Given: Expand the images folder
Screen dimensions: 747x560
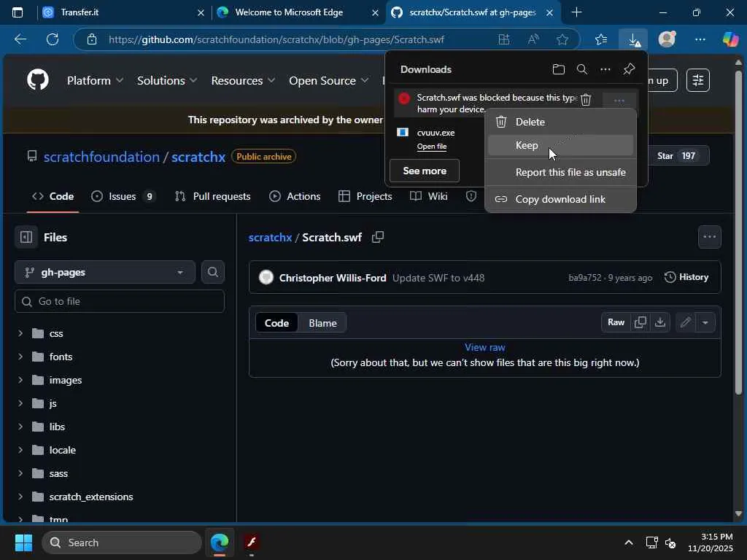Looking at the screenshot, I should coord(20,380).
